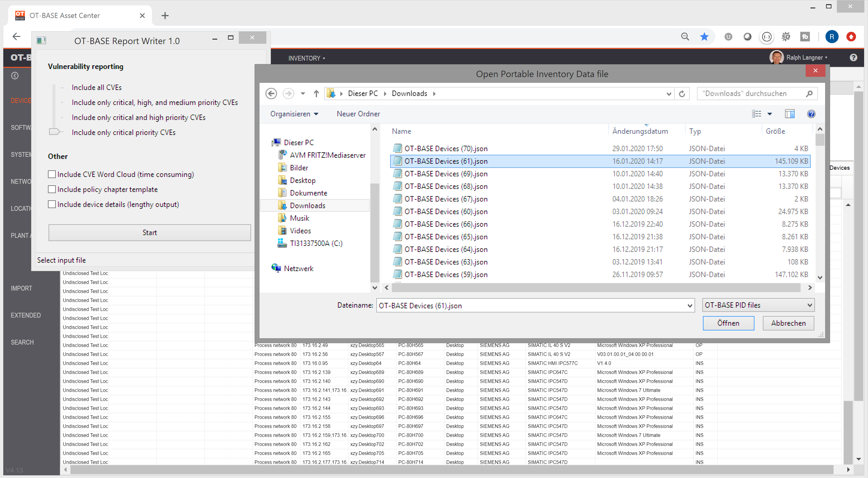
Task: Select the file OT-BASE Devices (69).json
Action: 600,174
